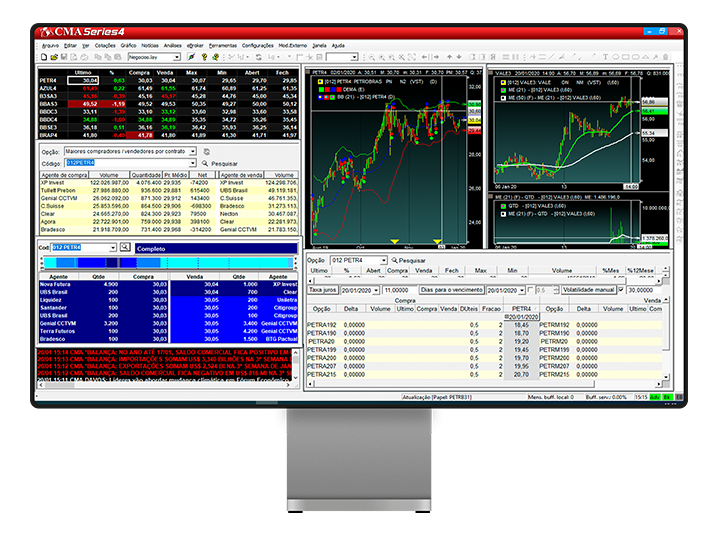Click the down arrow toolbar icon
The width and height of the screenshot is (718, 544).
pos(459,57)
